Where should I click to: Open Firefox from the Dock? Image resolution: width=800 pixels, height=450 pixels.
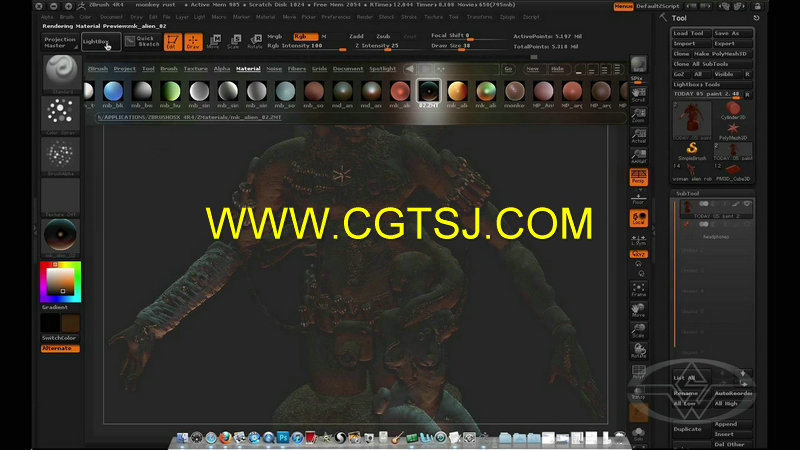tap(225, 438)
